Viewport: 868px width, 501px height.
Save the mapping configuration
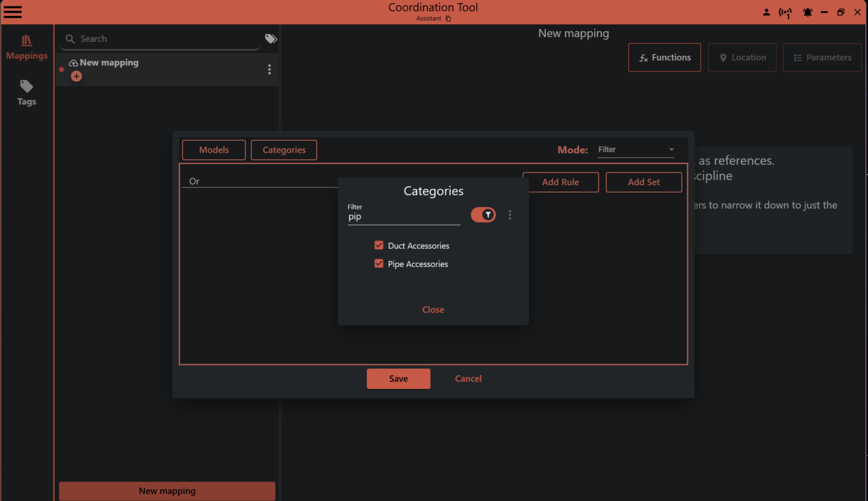[398, 378]
